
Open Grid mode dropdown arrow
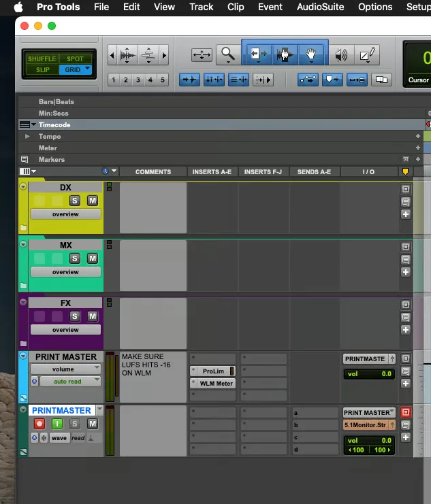(88, 69)
